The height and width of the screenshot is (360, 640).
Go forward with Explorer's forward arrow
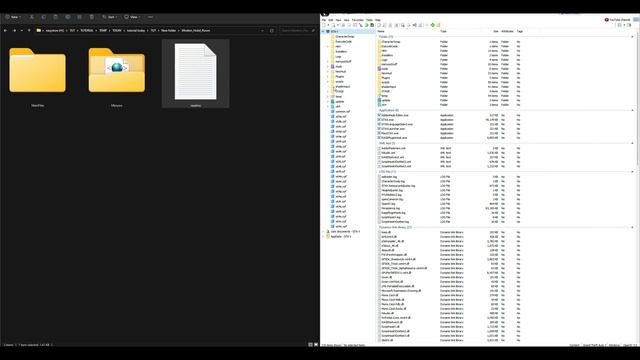tap(14, 31)
